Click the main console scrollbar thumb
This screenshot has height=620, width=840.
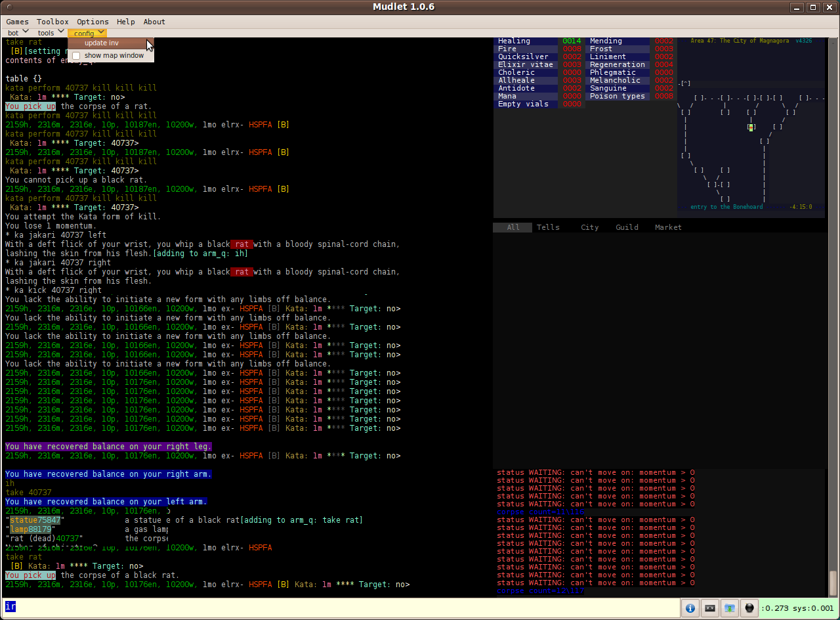pyautogui.click(x=833, y=583)
